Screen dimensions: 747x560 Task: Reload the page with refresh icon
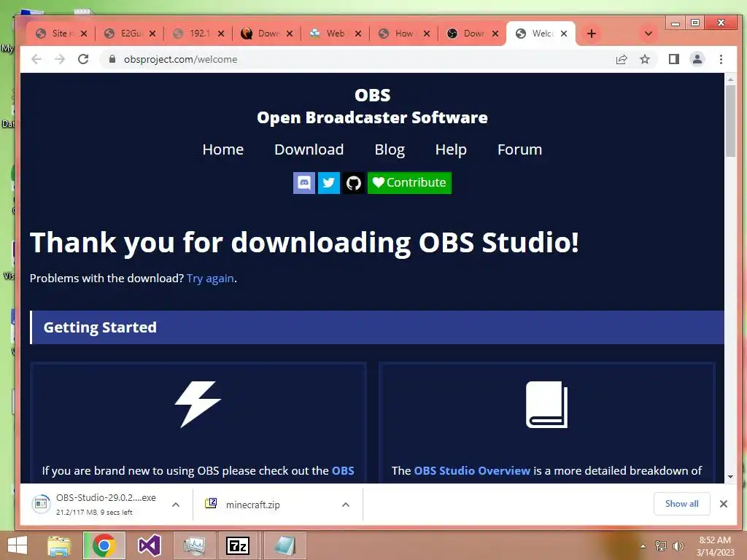click(x=83, y=59)
